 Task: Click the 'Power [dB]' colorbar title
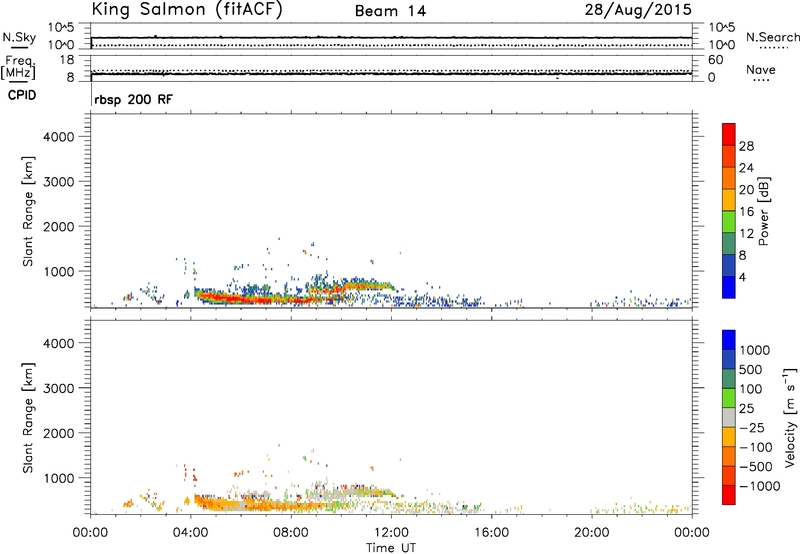(763, 211)
